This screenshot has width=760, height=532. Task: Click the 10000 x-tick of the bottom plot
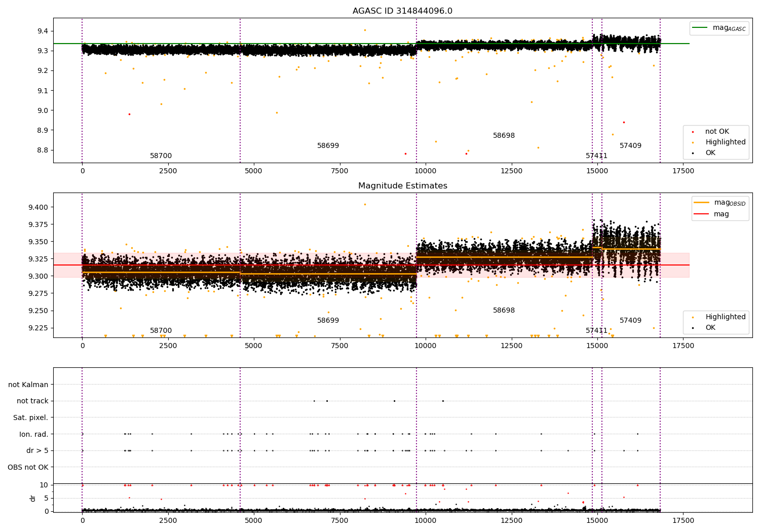(x=426, y=521)
